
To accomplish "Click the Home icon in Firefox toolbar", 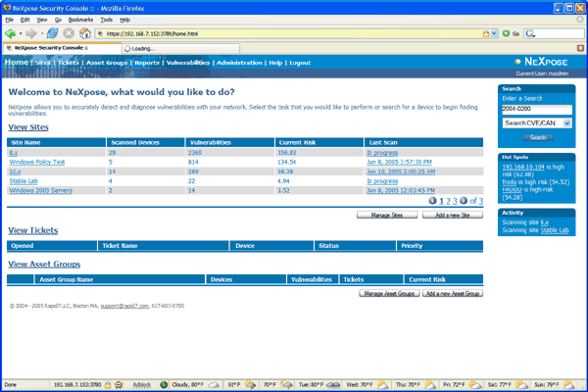I will click(x=86, y=32).
